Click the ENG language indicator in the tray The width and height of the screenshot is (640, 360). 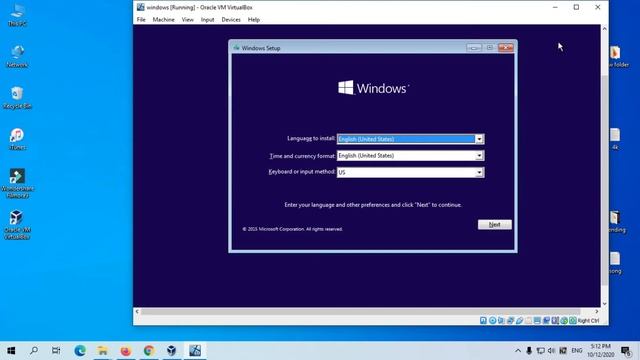[x=577, y=351]
